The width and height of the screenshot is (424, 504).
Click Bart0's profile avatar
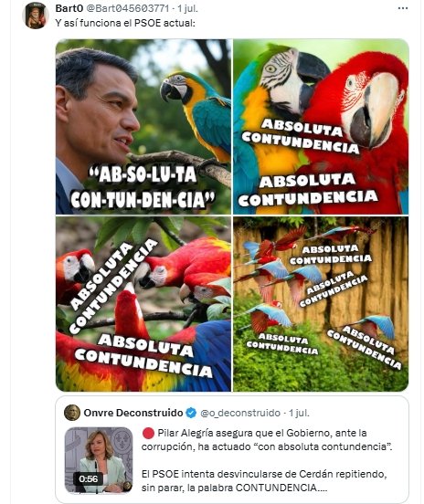[36, 16]
